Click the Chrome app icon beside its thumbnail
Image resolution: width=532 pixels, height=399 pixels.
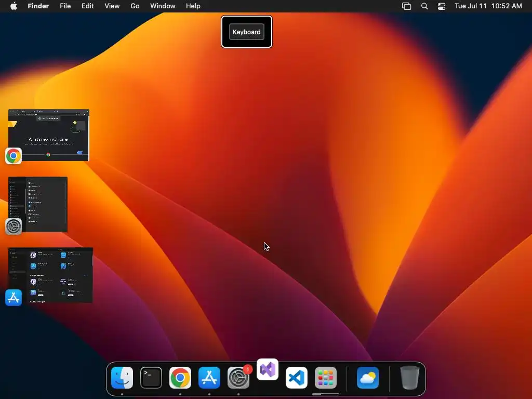click(14, 156)
